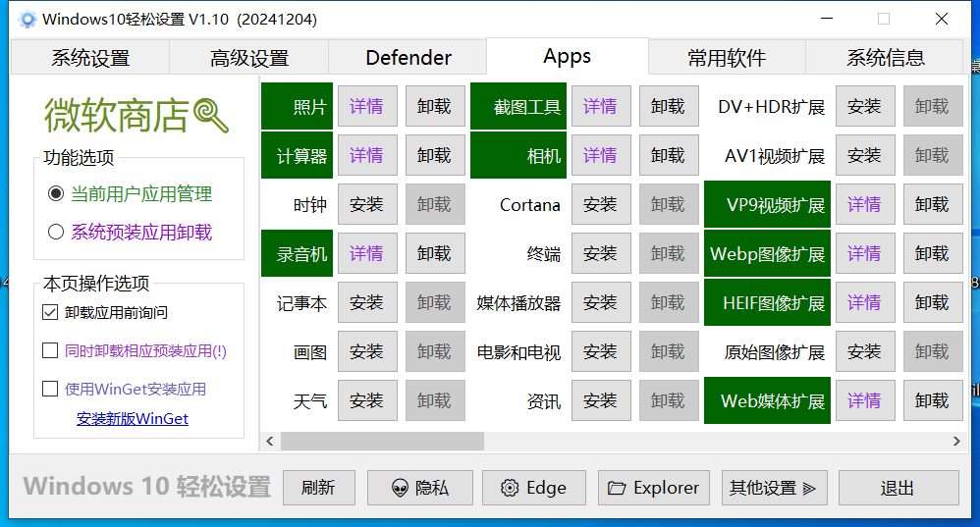Open the Defender tab

(x=408, y=58)
